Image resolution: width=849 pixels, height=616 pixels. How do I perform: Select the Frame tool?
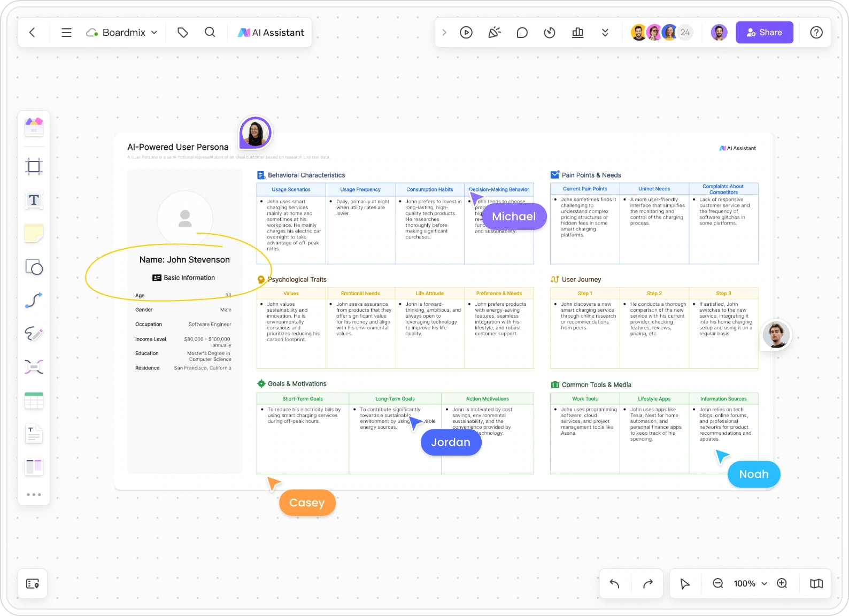[34, 166]
